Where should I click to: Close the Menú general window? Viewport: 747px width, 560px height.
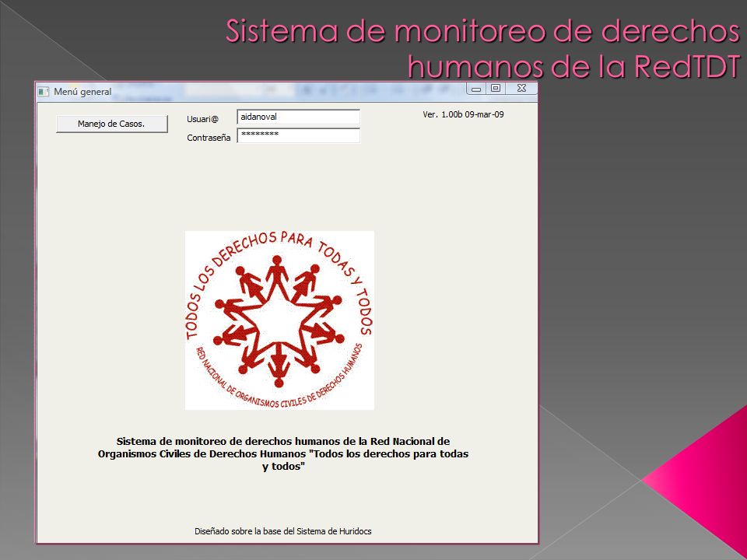521,88
